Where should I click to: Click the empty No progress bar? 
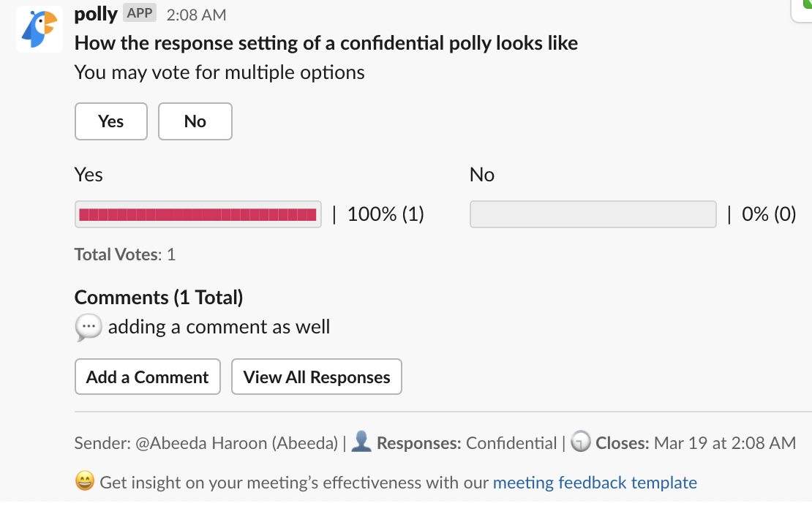593,214
